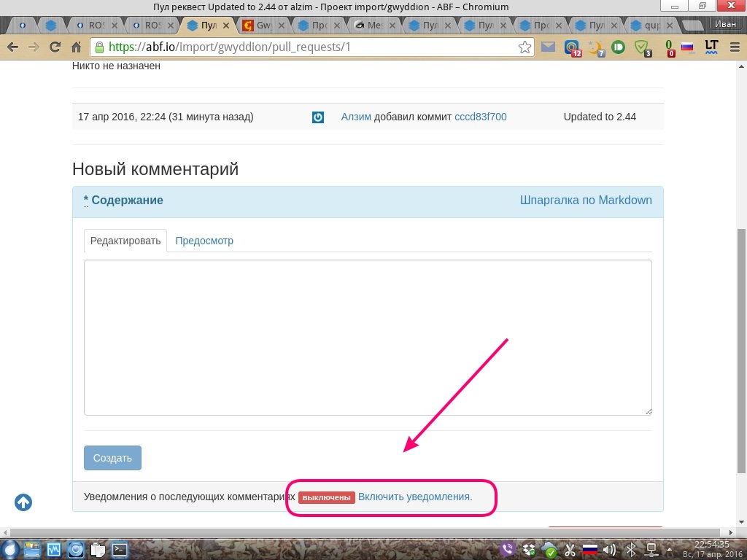Click the 'Никто не назначен' text
Viewport: 747px width, 560px height.
[116, 66]
